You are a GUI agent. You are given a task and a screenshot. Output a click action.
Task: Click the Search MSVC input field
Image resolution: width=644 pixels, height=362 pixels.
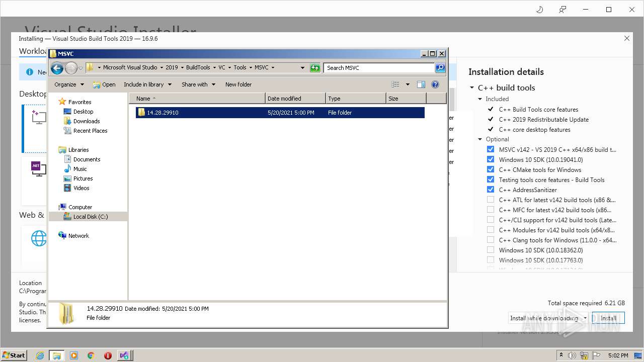click(379, 68)
